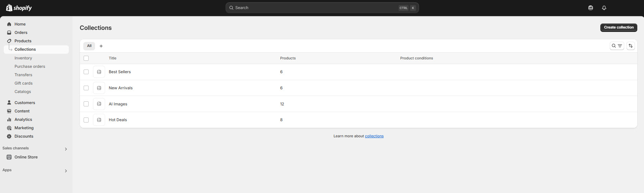Open Inventory in the sidebar
644x193 pixels.
click(23, 58)
